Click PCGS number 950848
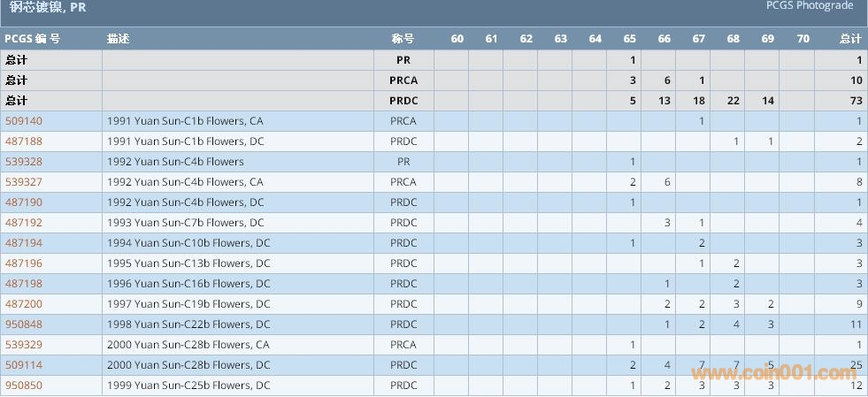 pyautogui.click(x=24, y=324)
